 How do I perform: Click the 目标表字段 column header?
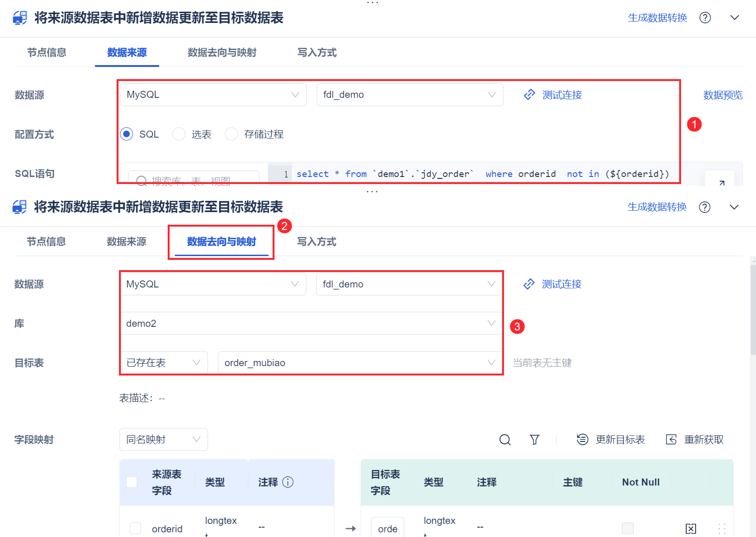(385, 482)
